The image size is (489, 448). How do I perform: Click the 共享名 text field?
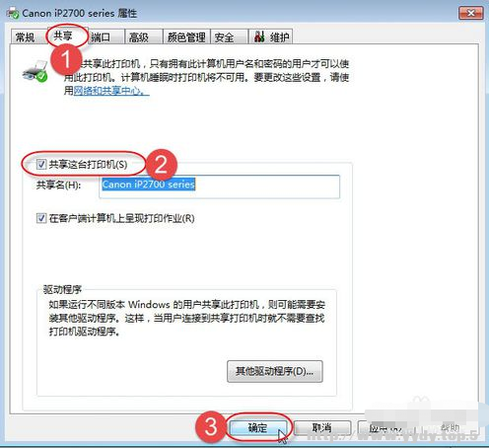tap(219, 187)
